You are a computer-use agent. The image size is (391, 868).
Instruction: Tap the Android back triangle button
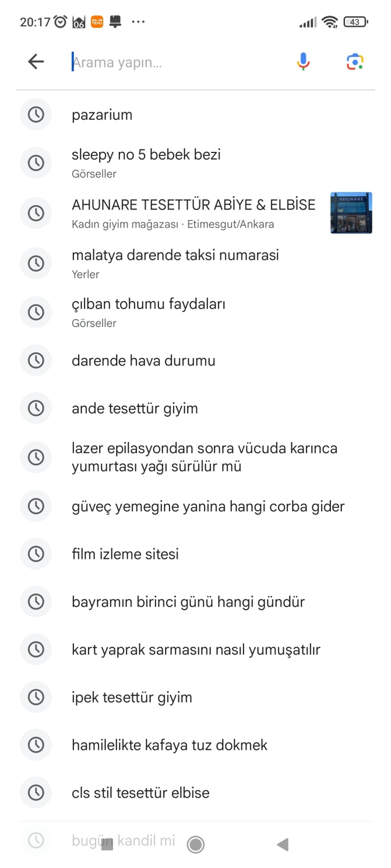point(282,844)
